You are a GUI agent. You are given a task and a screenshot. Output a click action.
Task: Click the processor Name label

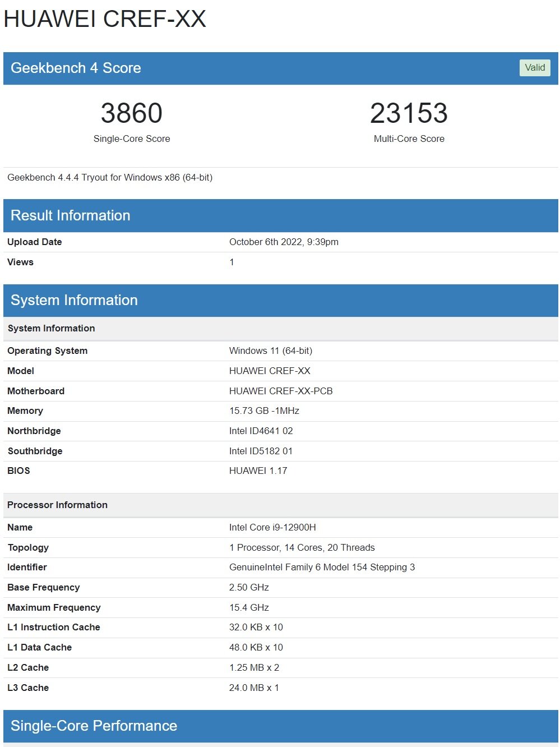coord(20,527)
